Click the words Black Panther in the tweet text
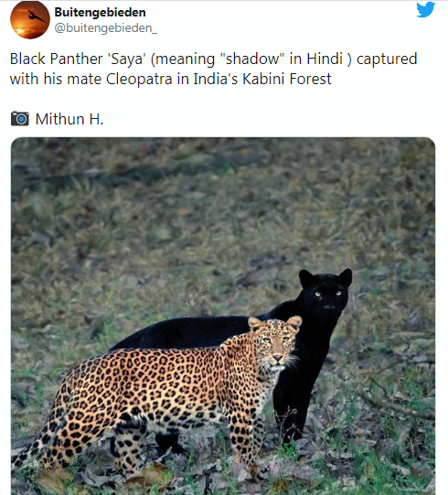 click(x=56, y=59)
